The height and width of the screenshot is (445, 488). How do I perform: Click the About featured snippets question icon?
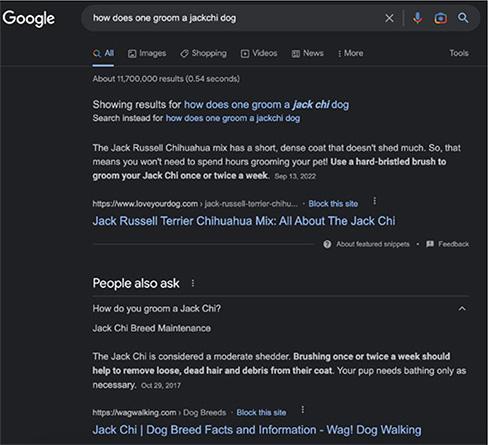tap(327, 244)
